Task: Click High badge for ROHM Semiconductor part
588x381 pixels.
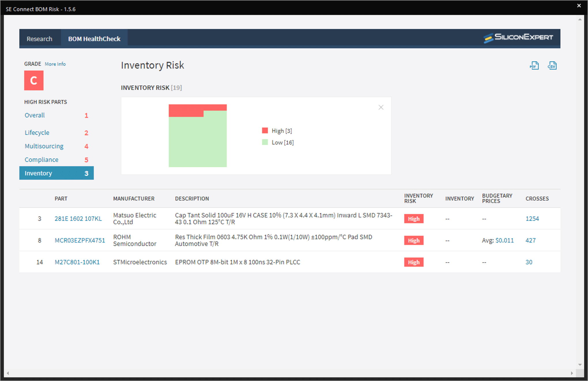Action: (x=414, y=240)
